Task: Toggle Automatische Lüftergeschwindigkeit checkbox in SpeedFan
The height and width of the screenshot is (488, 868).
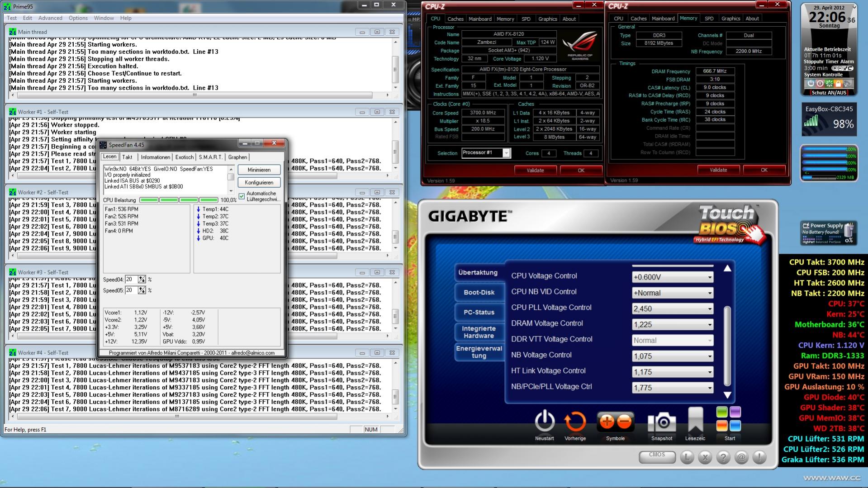Action: (x=242, y=196)
